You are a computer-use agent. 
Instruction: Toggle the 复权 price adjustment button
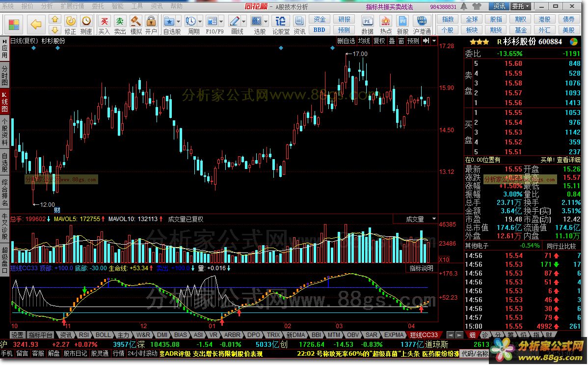click(379, 41)
